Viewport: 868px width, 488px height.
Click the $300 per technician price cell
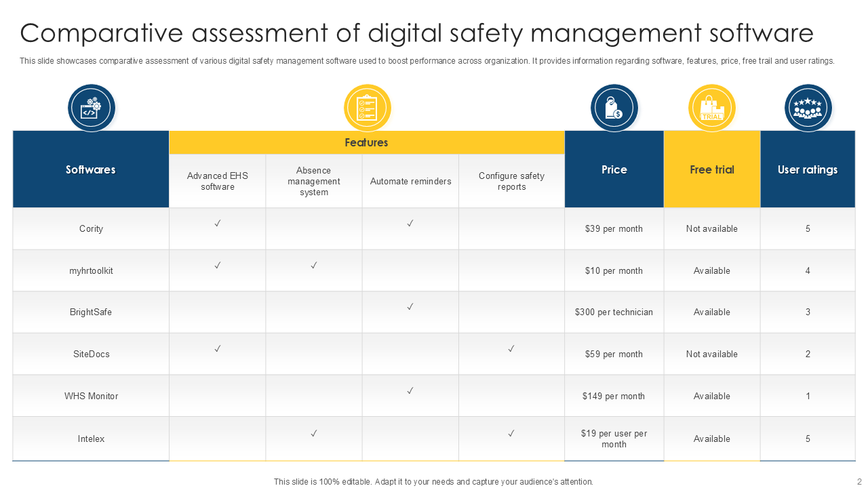pyautogui.click(x=614, y=312)
